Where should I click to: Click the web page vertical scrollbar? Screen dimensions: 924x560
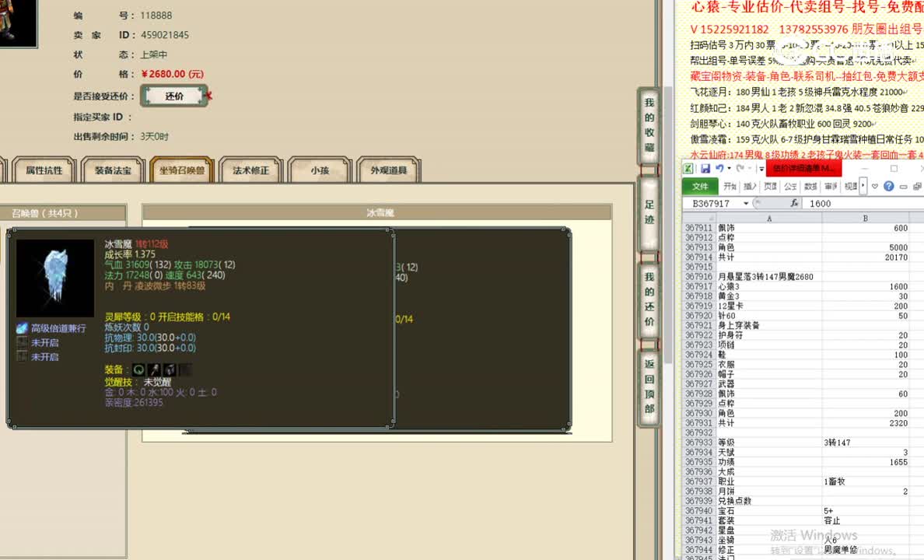point(667,224)
